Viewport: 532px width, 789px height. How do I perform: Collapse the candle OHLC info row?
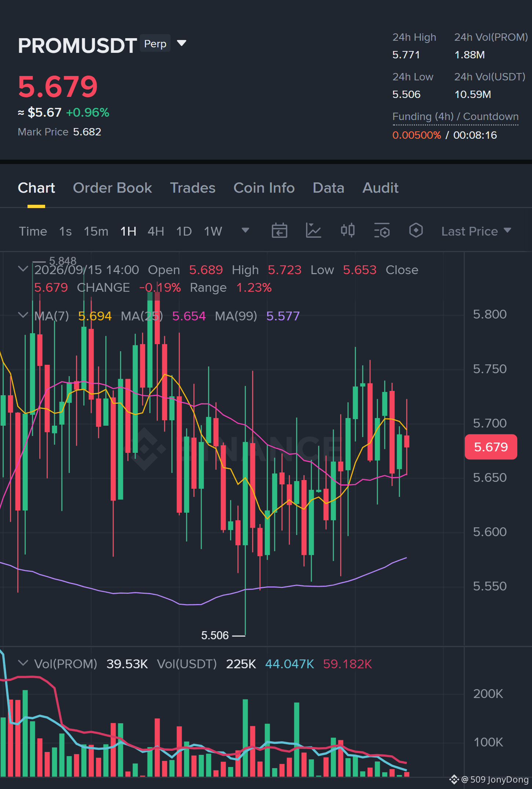[x=23, y=269]
